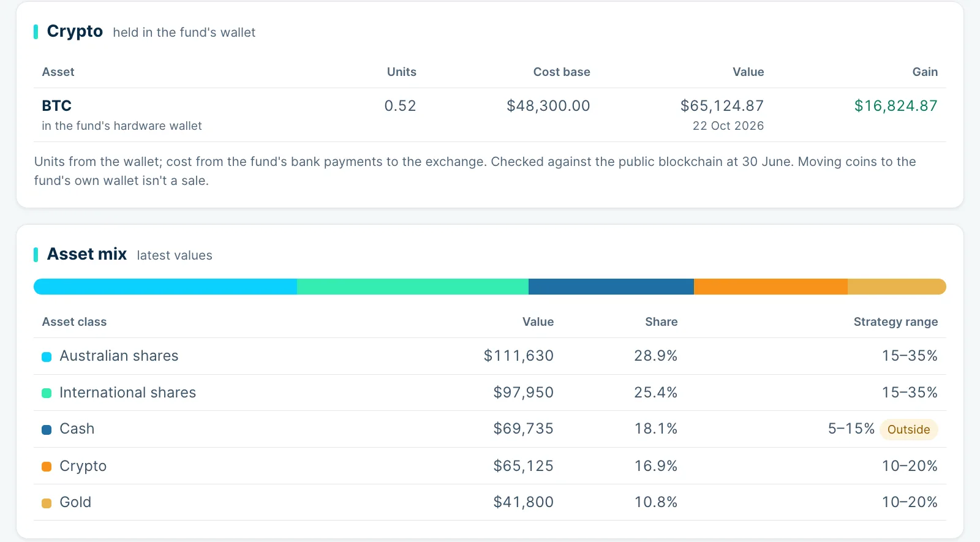Click Cash value $69,735

[x=524, y=429]
